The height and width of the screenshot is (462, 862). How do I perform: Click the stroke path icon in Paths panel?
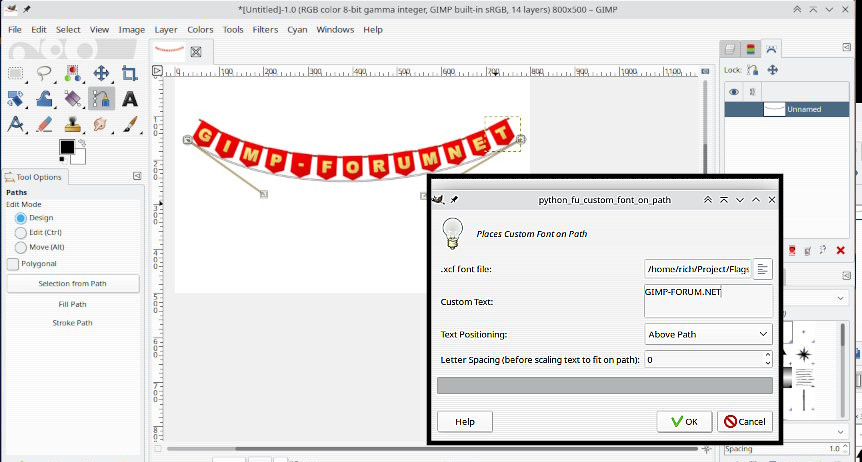(x=824, y=250)
